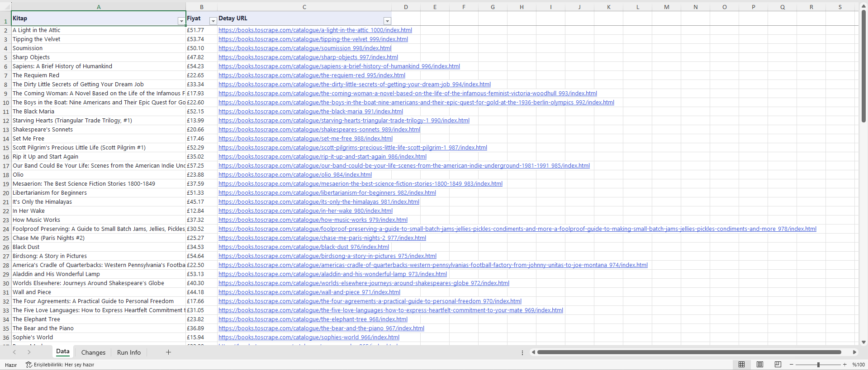Switch to Page Break Preview view

pyautogui.click(x=778, y=365)
